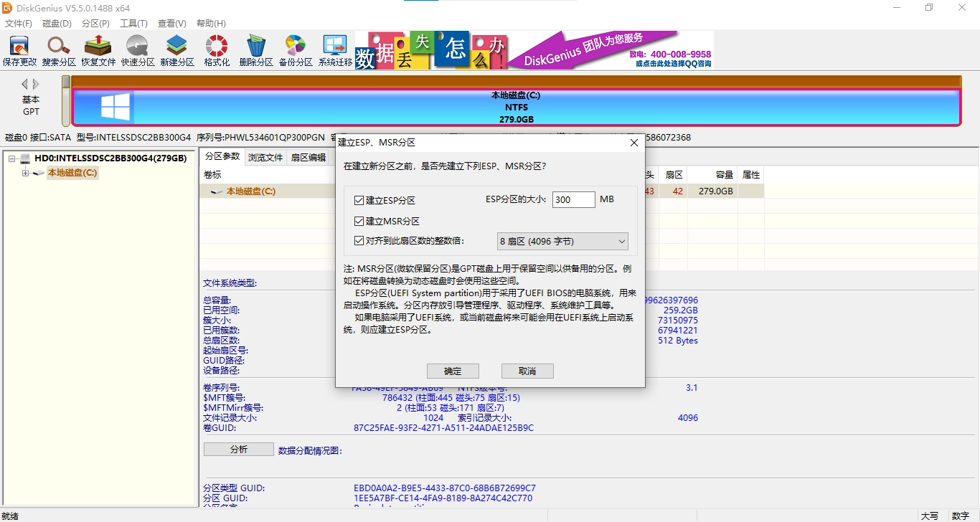Select 本地磁盘(C:) in the left tree
This screenshot has height=522, width=980.
[72, 173]
